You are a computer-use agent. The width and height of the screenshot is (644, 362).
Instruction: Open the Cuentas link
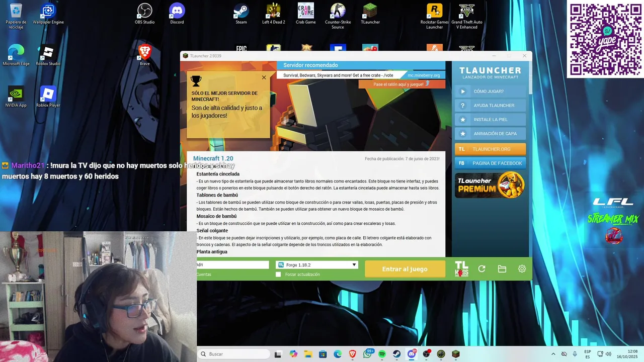coord(204,275)
